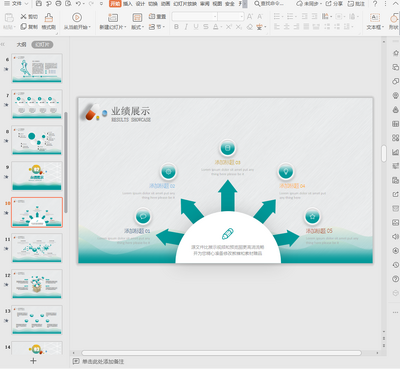Switch to the Outline (大纲) pane tab
400x369 pixels.
[x=21, y=44]
